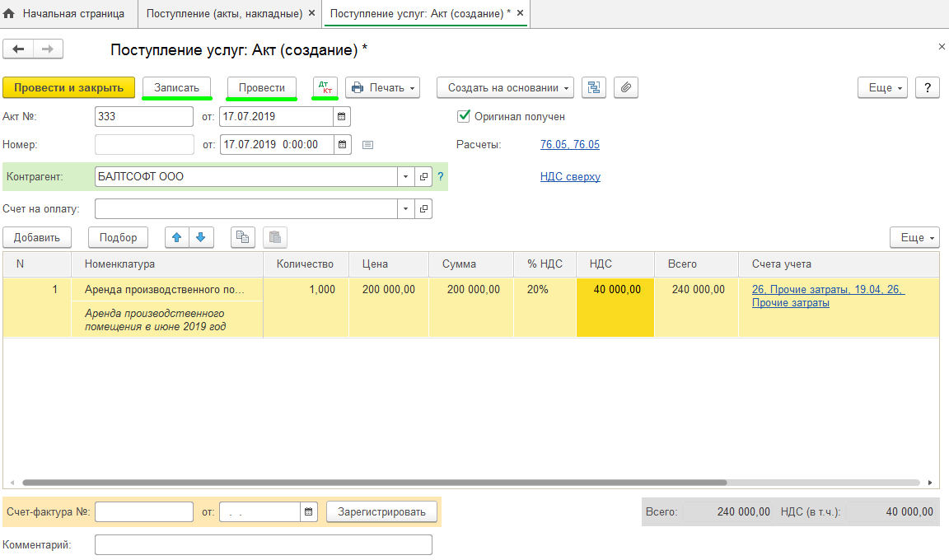
Task: Click the Акт № field with 333
Action: [144, 117]
